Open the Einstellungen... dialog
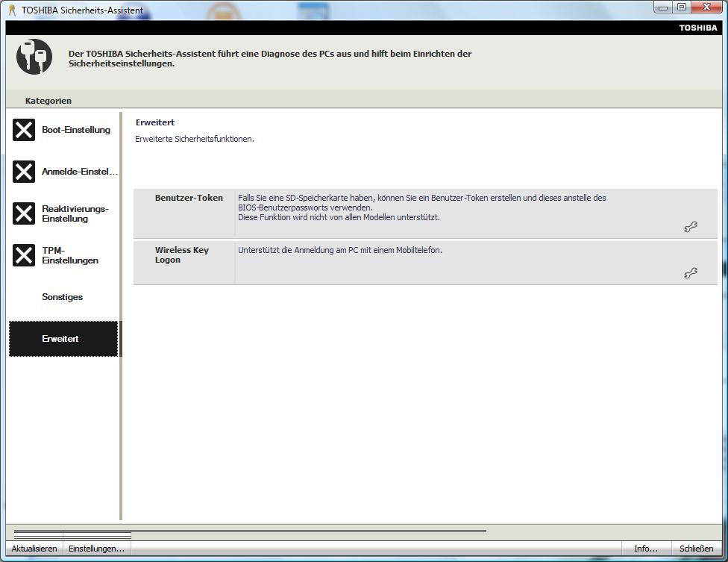This screenshot has width=728, height=562. 96,549
